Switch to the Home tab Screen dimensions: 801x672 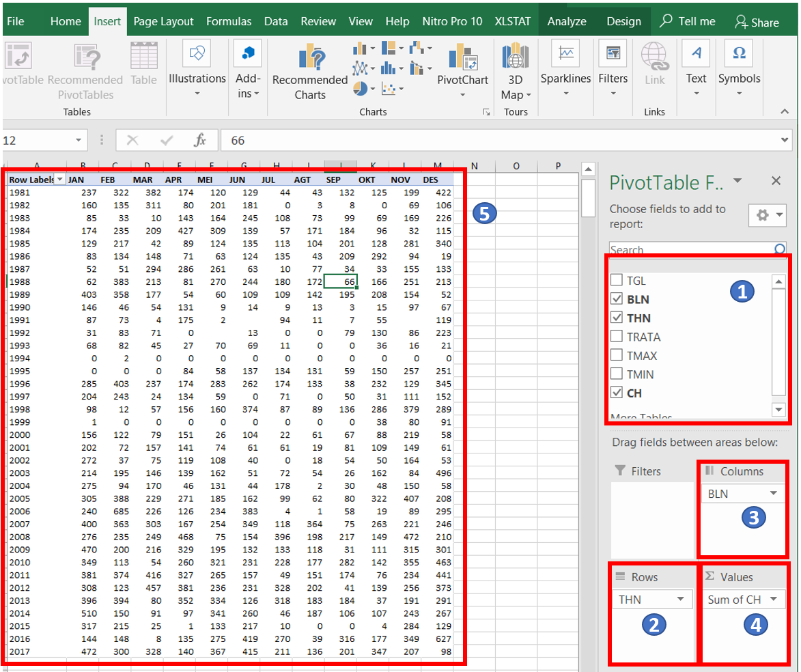point(66,21)
